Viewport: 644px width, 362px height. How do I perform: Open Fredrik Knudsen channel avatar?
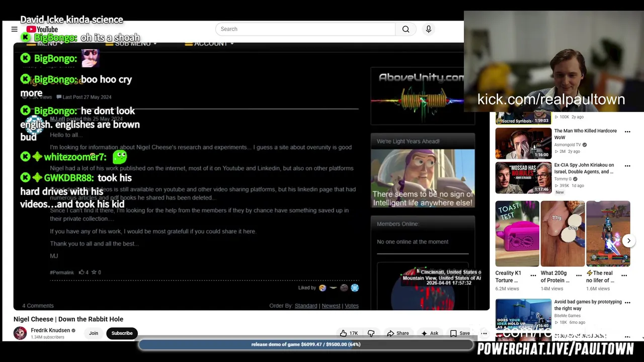[x=20, y=333]
